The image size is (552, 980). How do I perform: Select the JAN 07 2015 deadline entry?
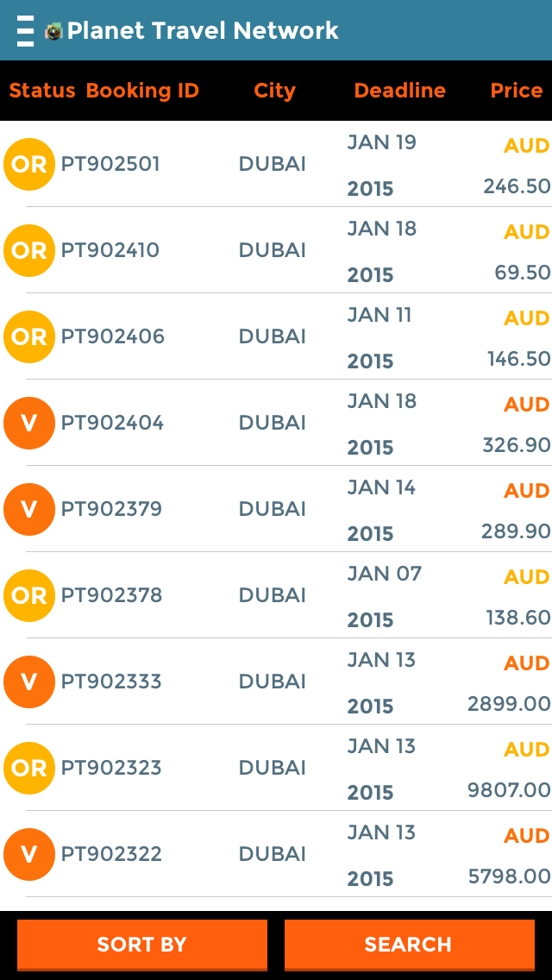(384, 595)
